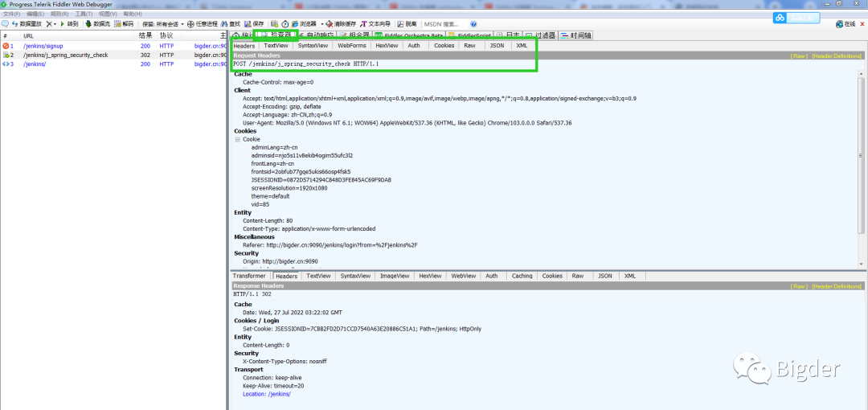Click the timer clock toolbar icon
Viewport: 868px width, 410px height.
point(285,24)
